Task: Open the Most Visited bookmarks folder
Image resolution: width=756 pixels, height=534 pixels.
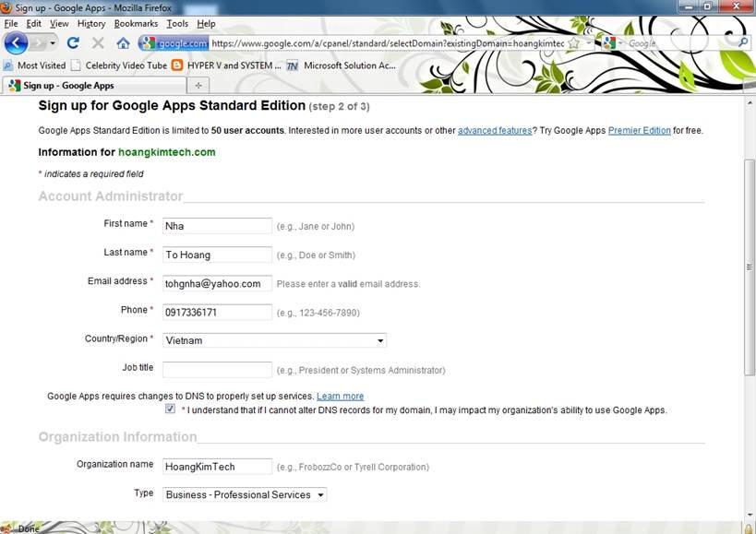Action: point(34,65)
